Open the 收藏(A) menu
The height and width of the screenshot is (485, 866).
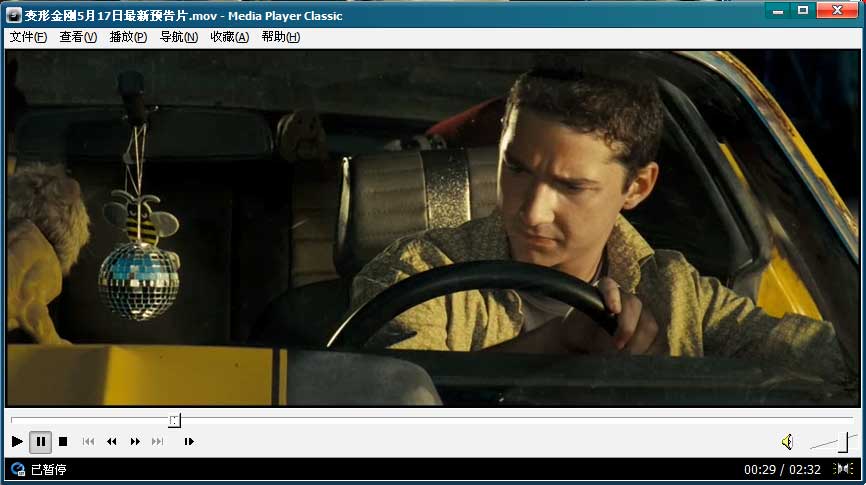230,37
